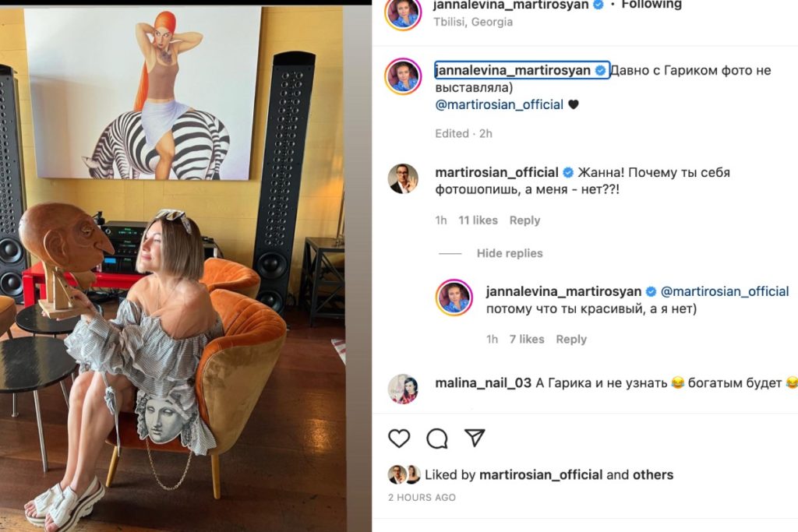Click the verified badge beside martirosian_official's comment
798x532 pixels.
point(568,173)
